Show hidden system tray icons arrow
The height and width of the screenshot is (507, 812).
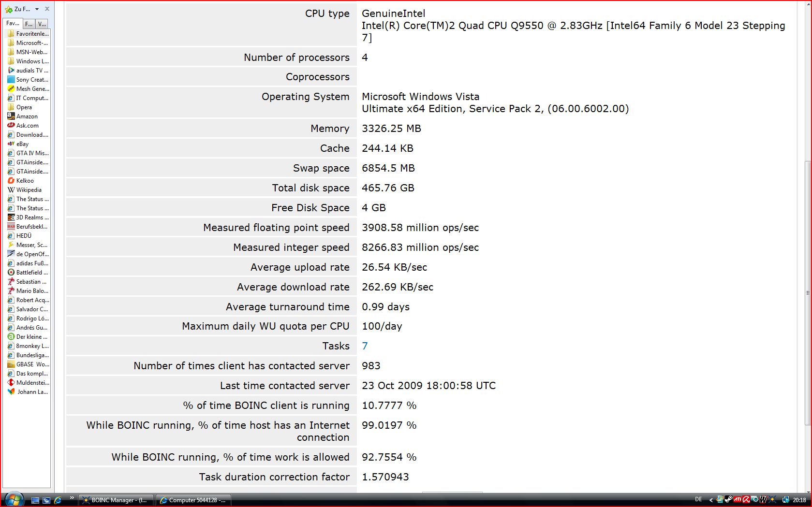[711, 500]
